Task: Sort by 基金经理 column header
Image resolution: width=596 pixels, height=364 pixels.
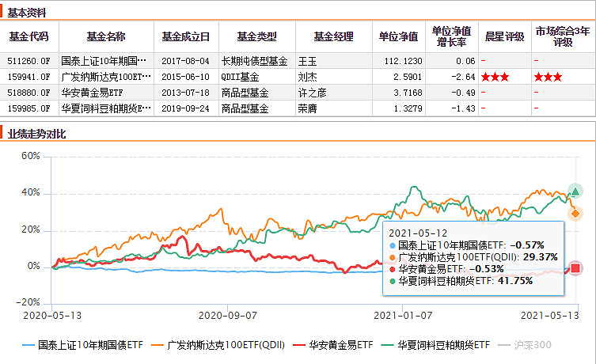Action: point(334,36)
